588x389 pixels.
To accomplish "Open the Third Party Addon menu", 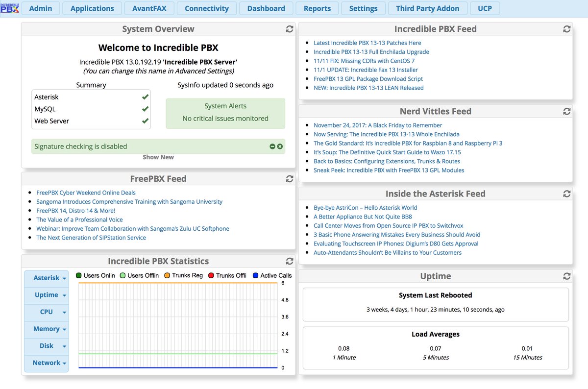I will pyautogui.click(x=428, y=8).
